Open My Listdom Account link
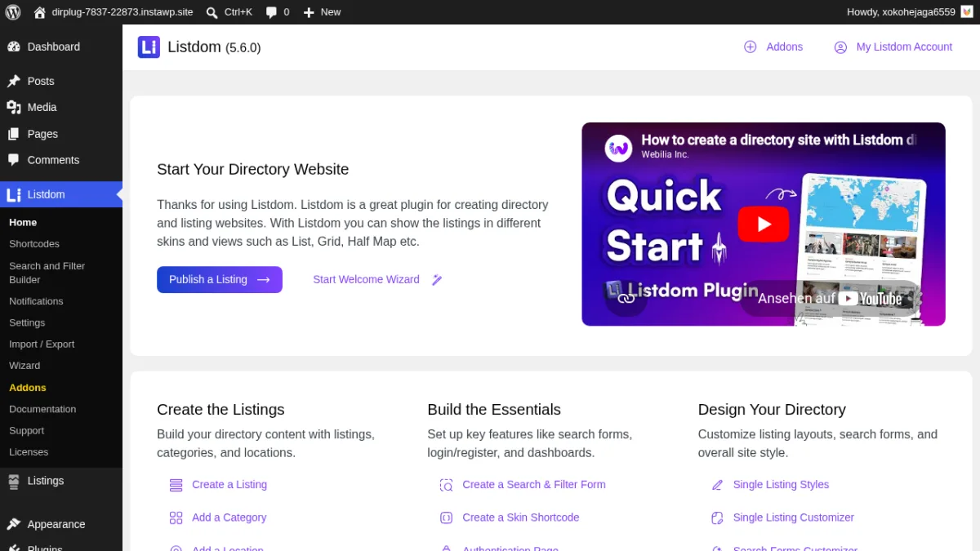 point(904,47)
